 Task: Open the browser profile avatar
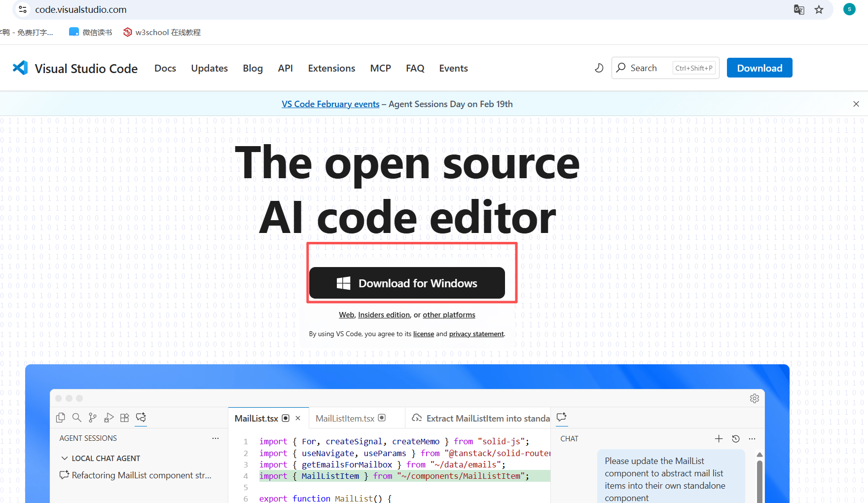849,9
